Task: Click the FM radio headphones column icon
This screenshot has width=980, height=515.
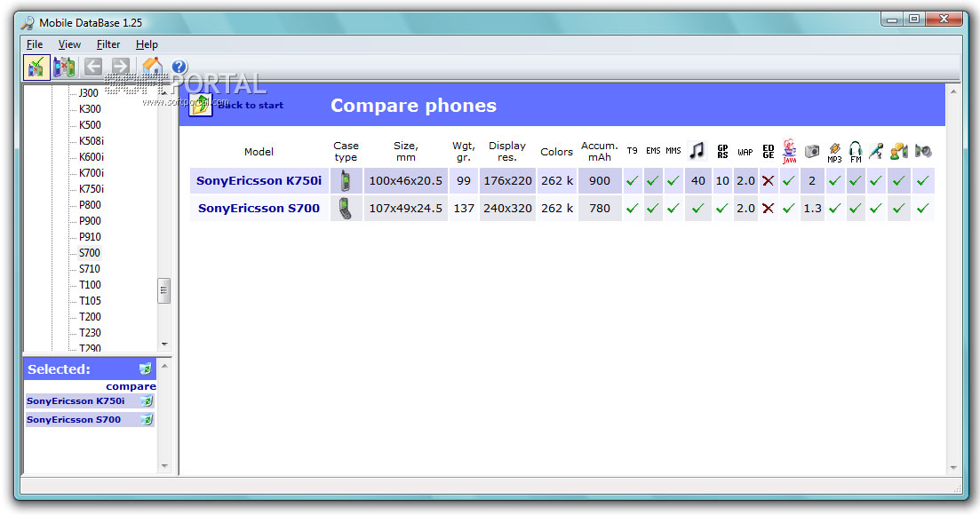Action: coord(856,152)
